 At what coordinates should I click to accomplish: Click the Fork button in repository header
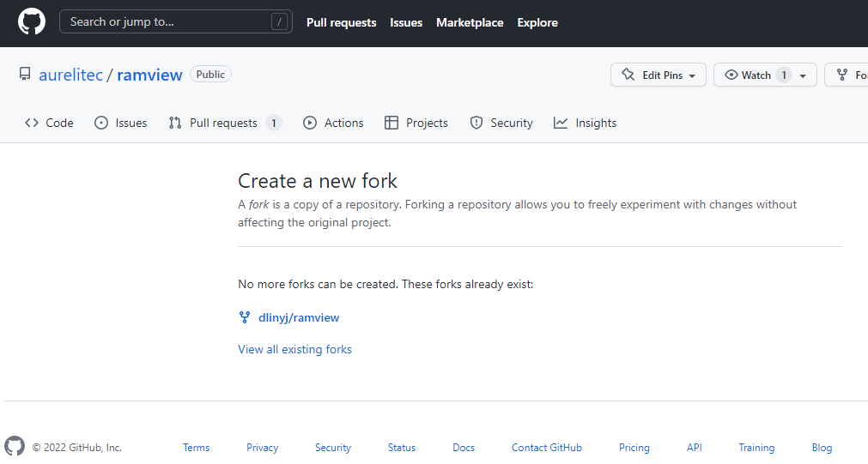[x=850, y=75]
